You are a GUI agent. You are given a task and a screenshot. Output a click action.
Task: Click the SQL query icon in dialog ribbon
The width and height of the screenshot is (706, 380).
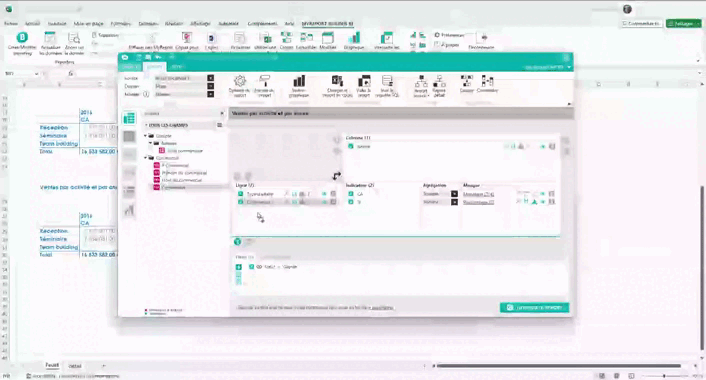(387, 81)
